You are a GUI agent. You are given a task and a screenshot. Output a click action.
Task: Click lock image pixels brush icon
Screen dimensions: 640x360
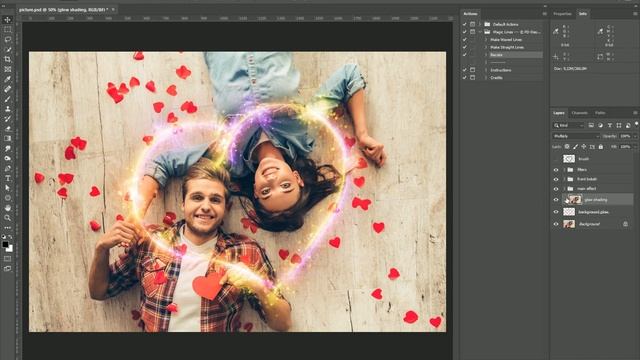point(576,147)
